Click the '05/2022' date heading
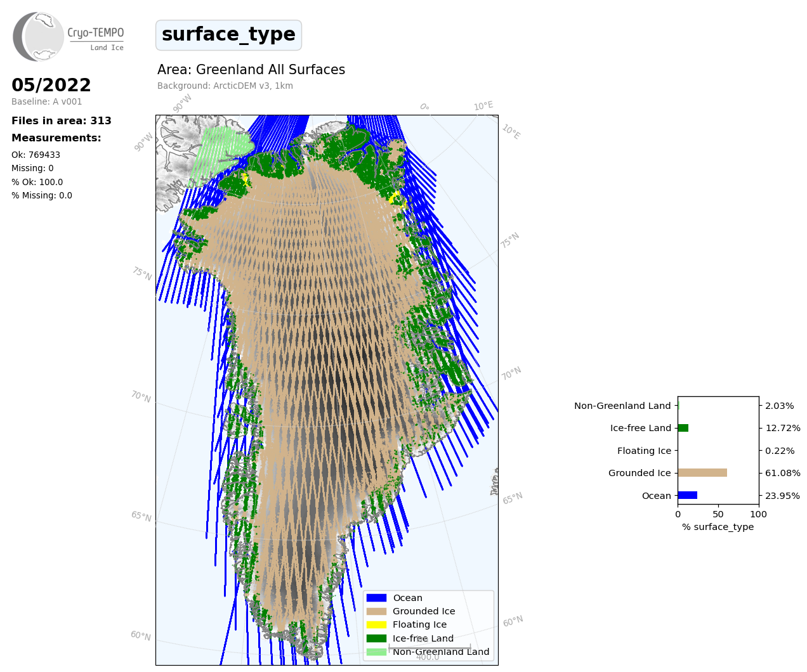Image resolution: width=807 pixels, height=672 pixels. tap(51, 85)
